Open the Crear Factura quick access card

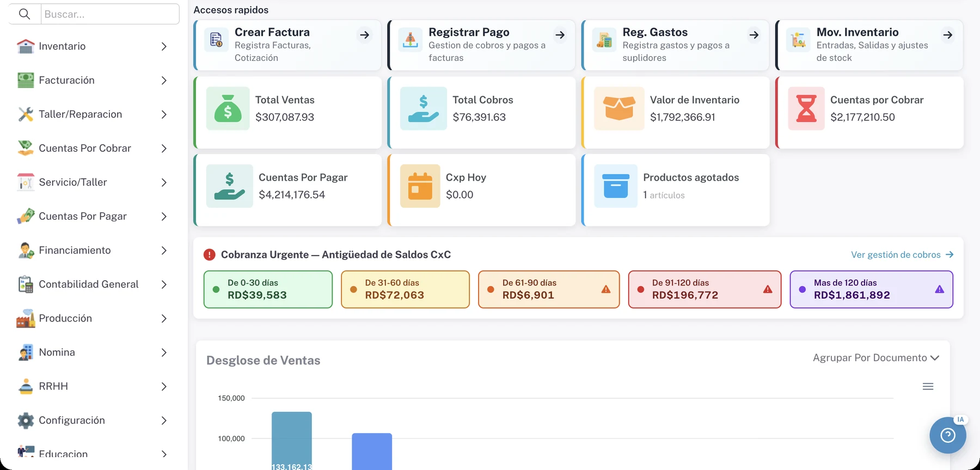pyautogui.click(x=287, y=45)
